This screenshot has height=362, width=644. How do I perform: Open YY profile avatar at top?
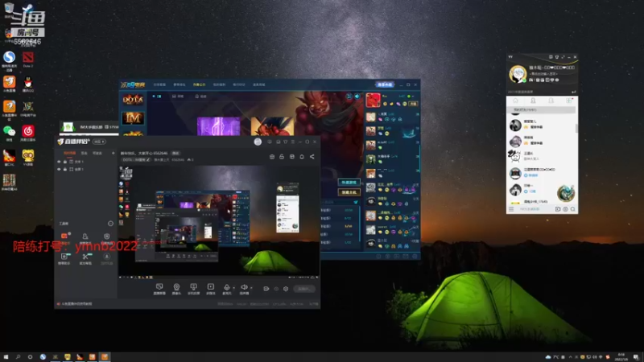(518, 74)
